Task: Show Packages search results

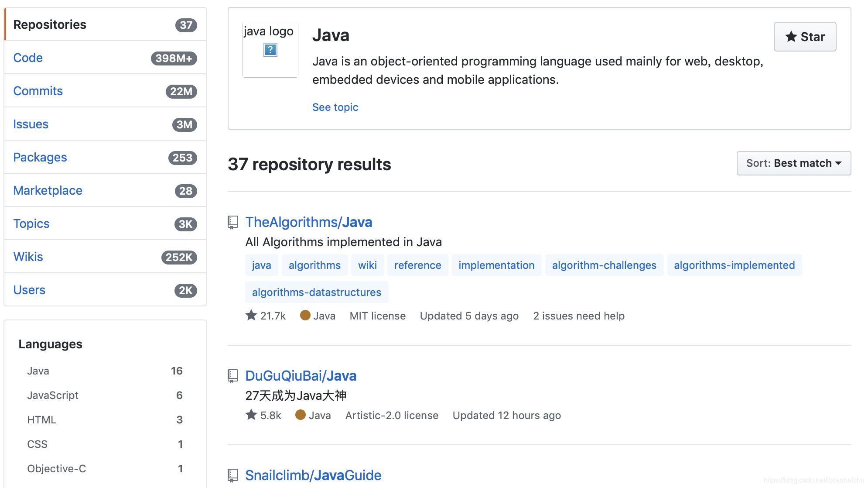Action: (105, 157)
